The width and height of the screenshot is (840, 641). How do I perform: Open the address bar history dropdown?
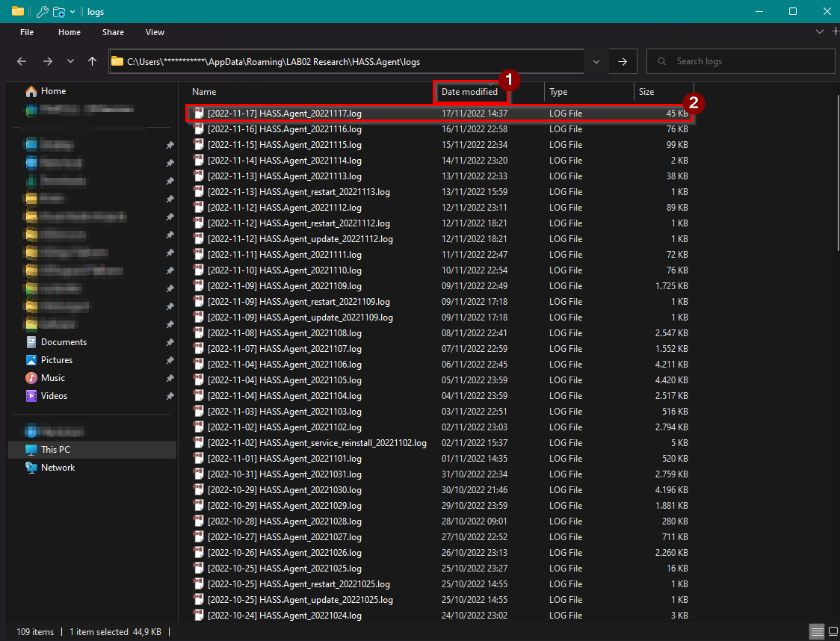point(596,61)
